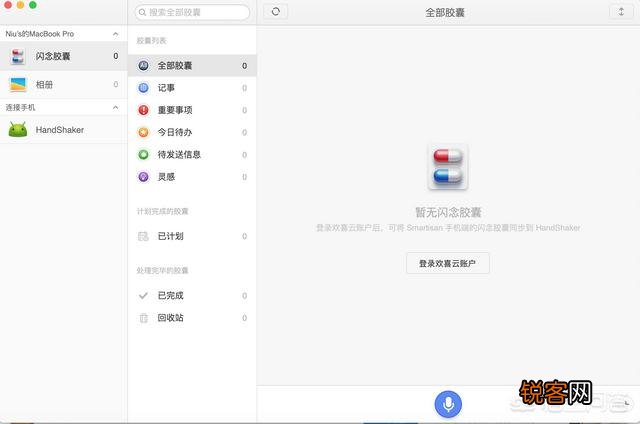Open 灵感 purple category
The height and width of the screenshot is (424, 640).
pyautogui.click(x=192, y=177)
